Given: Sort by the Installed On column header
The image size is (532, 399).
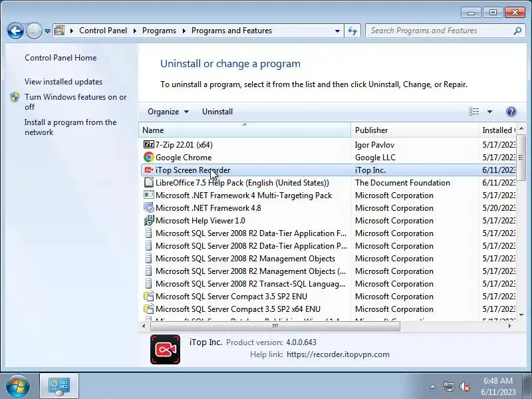Looking at the screenshot, I should click(497, 130).
